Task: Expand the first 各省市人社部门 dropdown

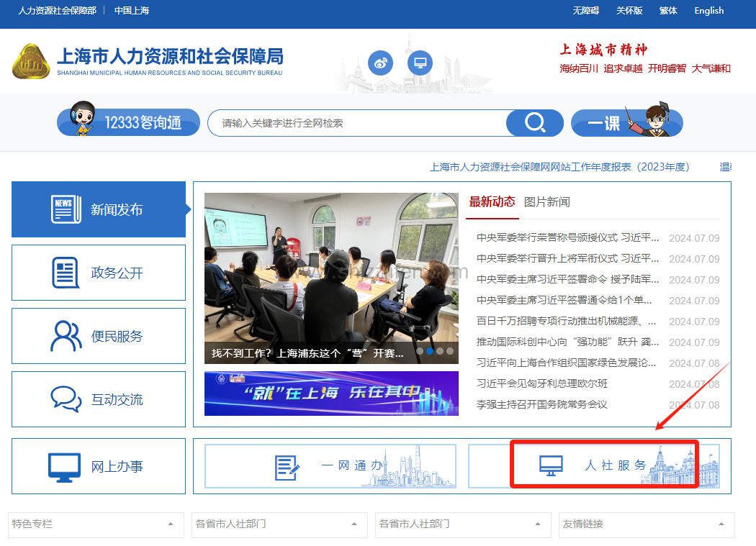Action: point(277,524)
